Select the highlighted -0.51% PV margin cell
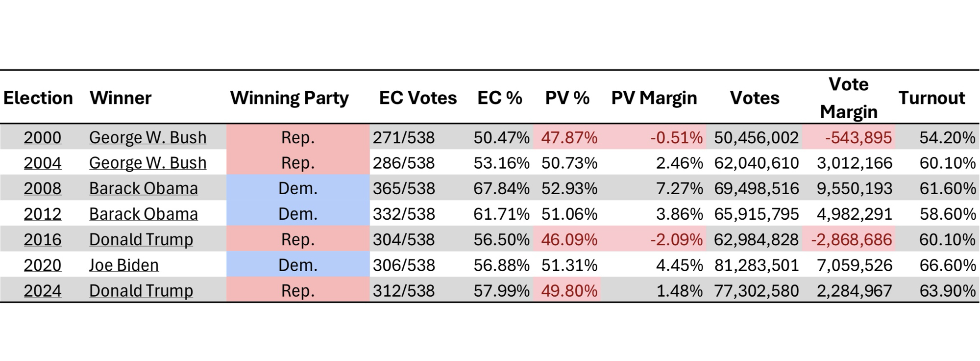This screenshot has height=361, width=980. click(676, 137)
